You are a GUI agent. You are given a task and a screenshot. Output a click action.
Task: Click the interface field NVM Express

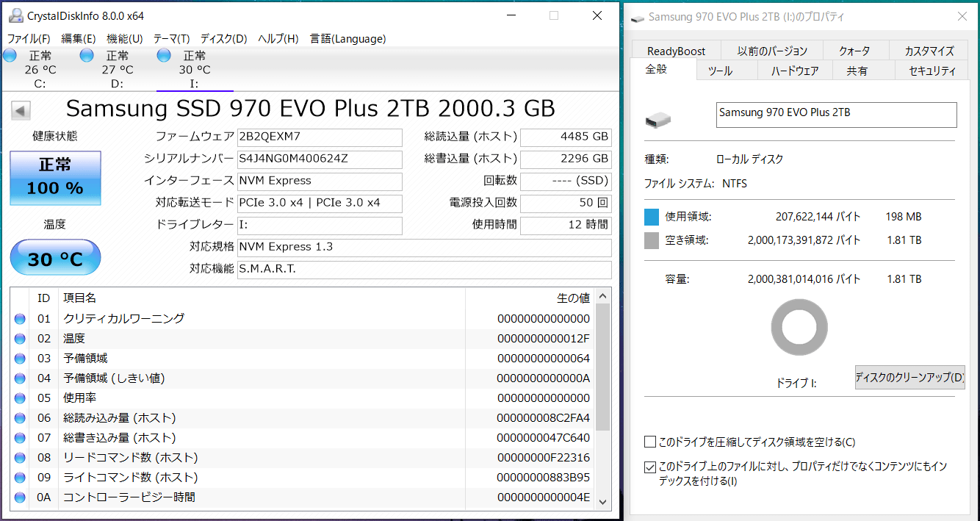(x=320, y=182)
